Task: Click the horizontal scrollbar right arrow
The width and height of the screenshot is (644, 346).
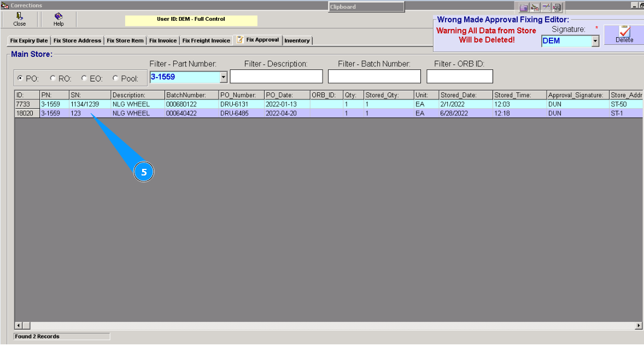Action: [639, 325]
